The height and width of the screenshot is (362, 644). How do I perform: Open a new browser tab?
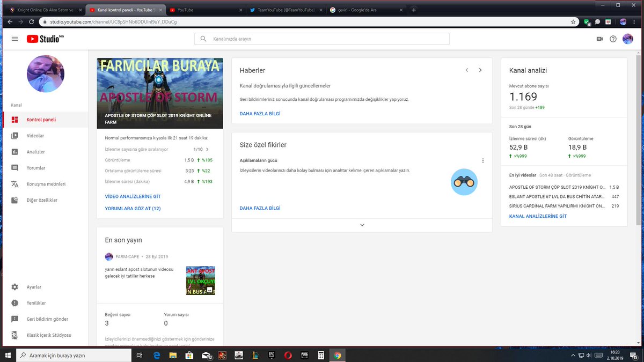pos(414,10)
